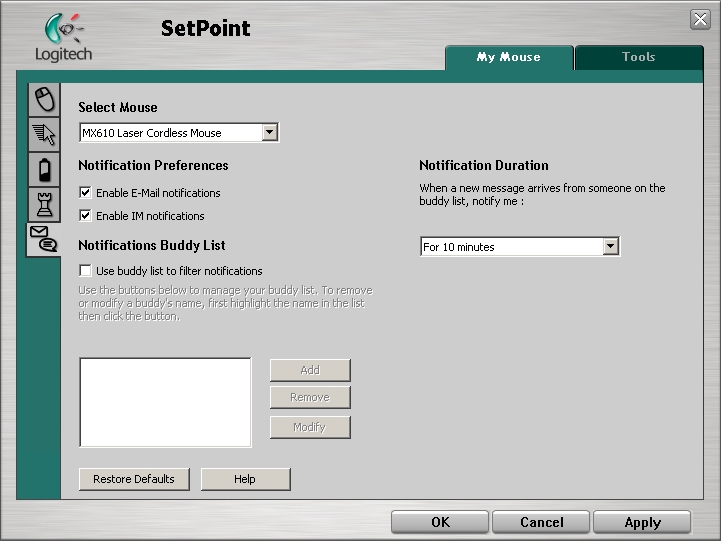Open the pointer movement settings icon
Screen dimensions: 721x541
click(43, 134)
